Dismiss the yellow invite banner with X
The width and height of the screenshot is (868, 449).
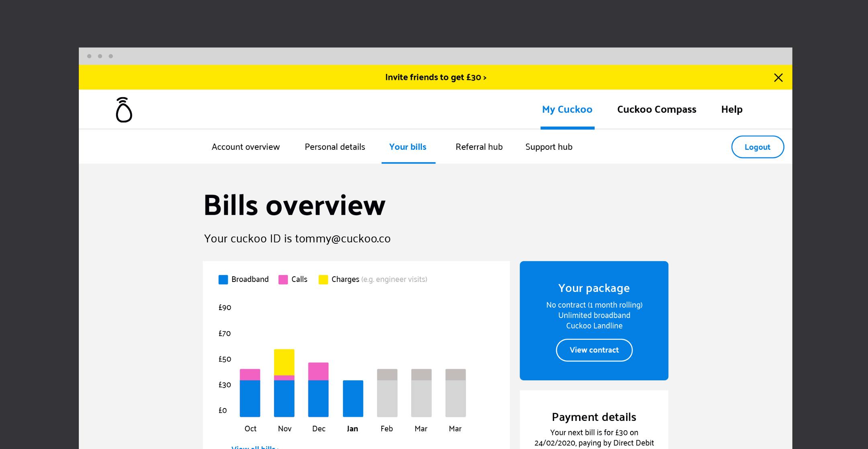click(x=778, y=78)
